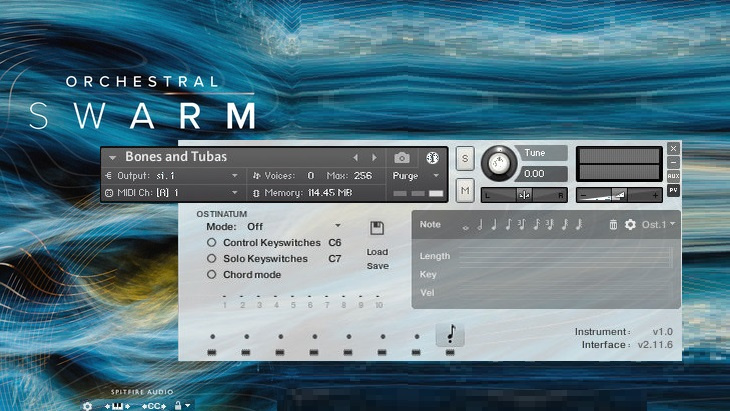Viewport: 730px width, 411px height.
Task: Click the padlock icon in bottom bar
Action: point(177,405)
